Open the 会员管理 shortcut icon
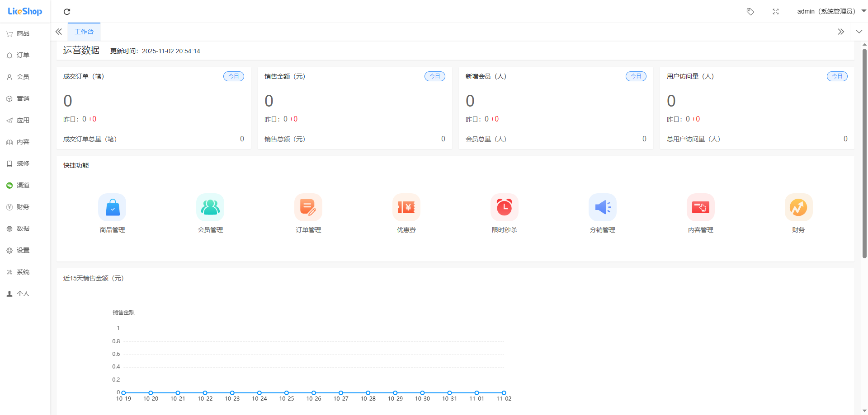This screenshot has width=868, height=415. point(210,207)
